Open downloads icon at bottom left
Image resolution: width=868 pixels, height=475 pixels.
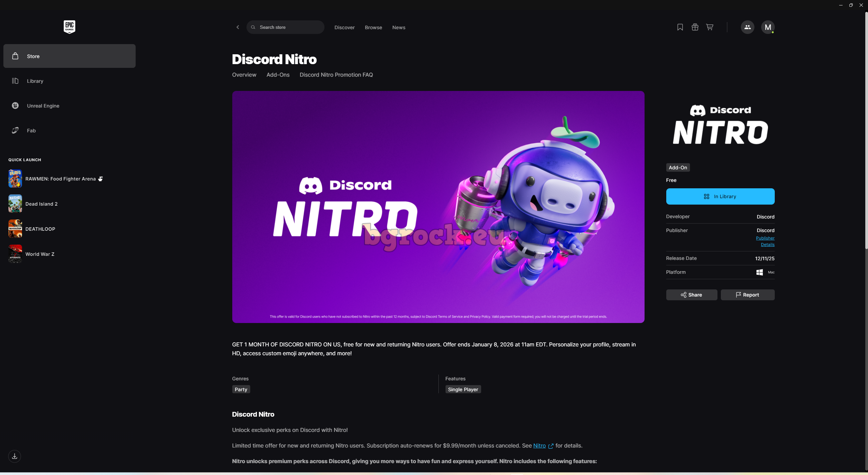tap(15, 456)
